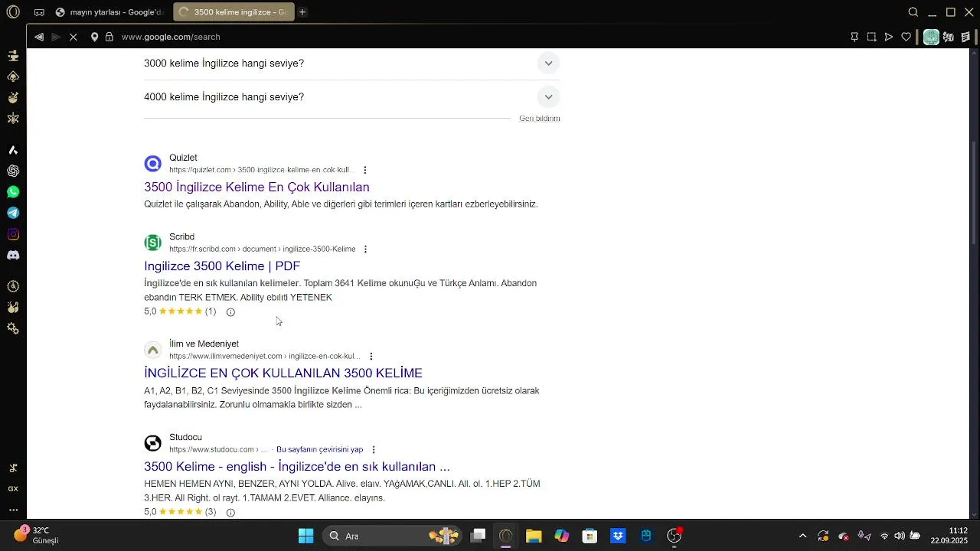The width and height of the screenshot is (980, 551).
Task: Click battery icon in system tray
Action: tap(916, 536)
